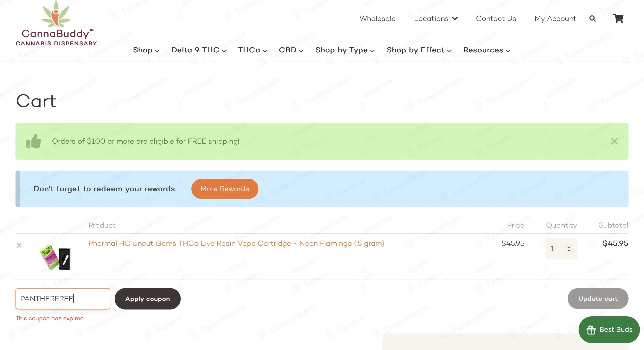
Task: Click the quantity stepper field
Action: [561, 249]
